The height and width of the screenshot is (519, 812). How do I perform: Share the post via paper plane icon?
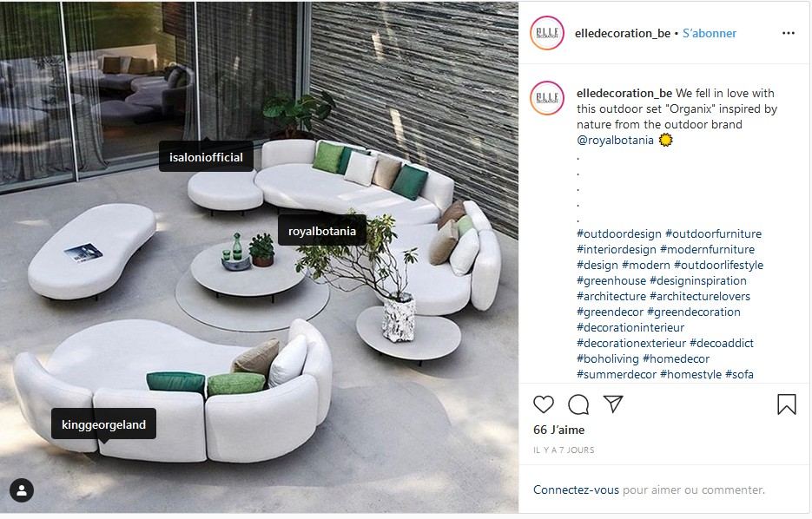click(613, 404)
